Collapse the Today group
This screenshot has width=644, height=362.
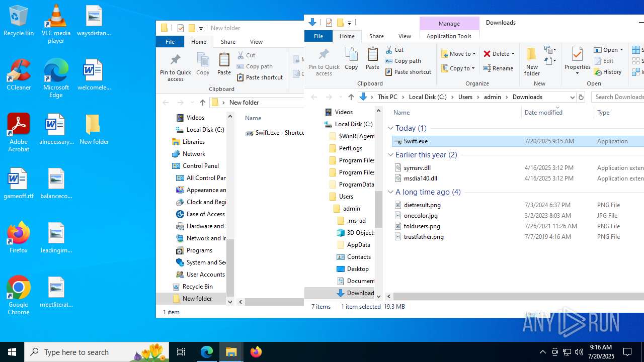tap(390, 128)
